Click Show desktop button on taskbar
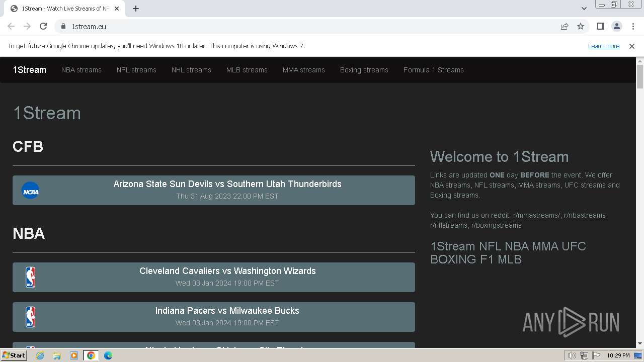644x362 pixels. [638, 355]
